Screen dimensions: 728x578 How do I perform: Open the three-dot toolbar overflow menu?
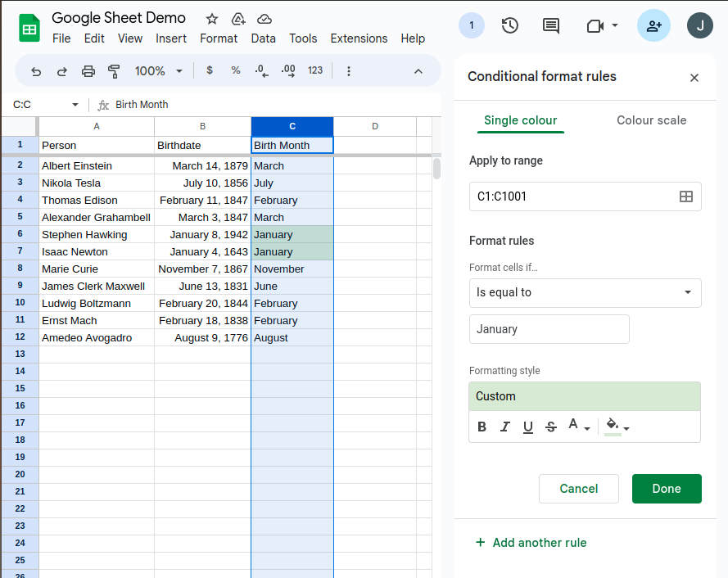click(349, 71)
